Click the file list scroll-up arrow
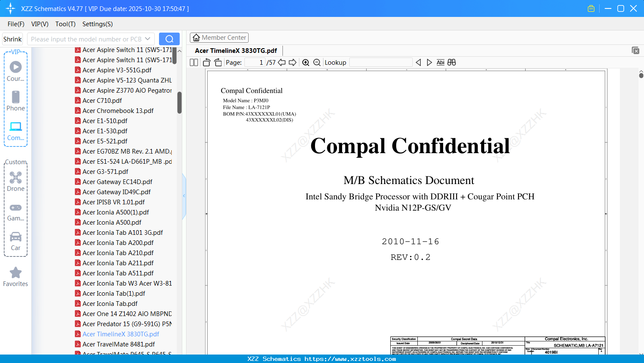Image resolution: width=644 pixels, height=363 pixels. [179, 51]
